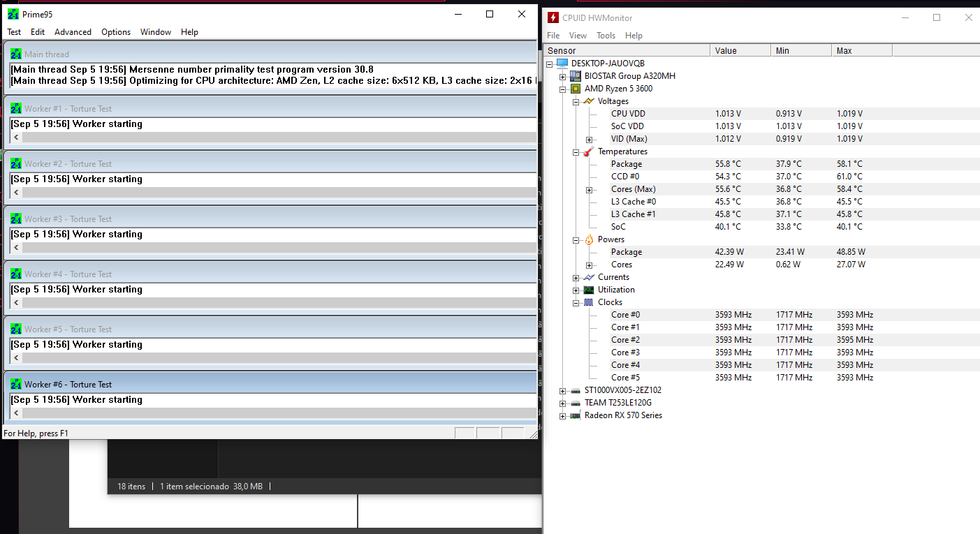Expand the TEAM T253LE120G drive node
980x534 pixels.
point(563,403)
